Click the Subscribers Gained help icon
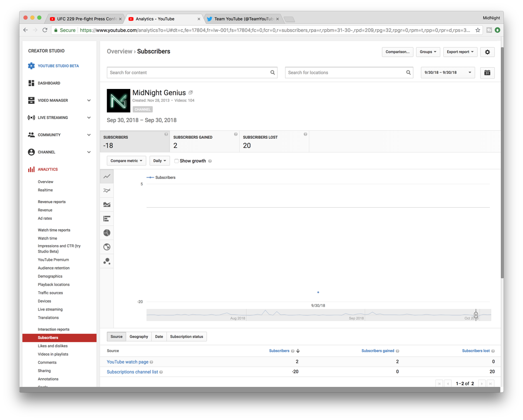 [236, 134]
